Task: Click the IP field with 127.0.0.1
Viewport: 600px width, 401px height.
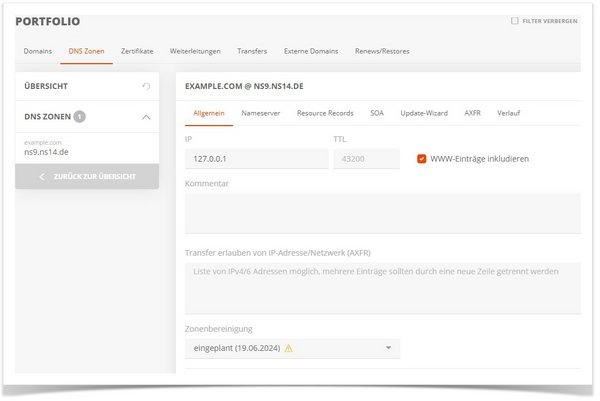Action: 256,159
